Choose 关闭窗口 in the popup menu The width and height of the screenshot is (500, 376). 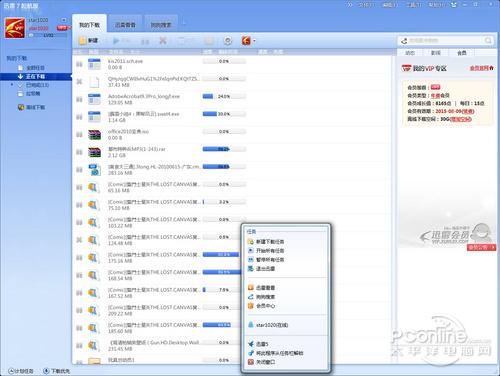click(x=265, y=362)
